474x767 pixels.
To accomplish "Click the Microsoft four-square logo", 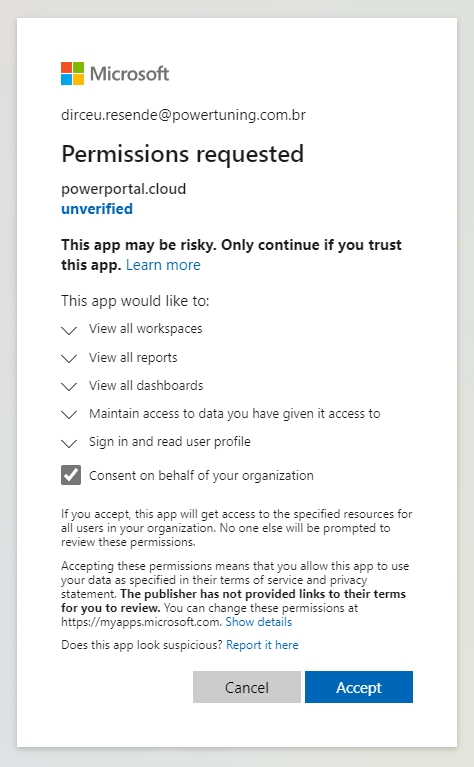I will click(72, 73).
